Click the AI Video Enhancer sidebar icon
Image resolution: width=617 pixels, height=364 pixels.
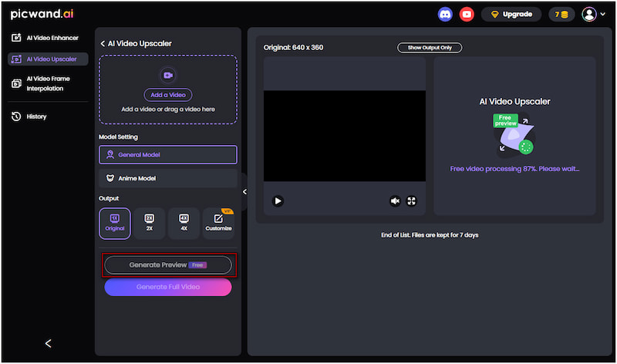pos(16,38)
